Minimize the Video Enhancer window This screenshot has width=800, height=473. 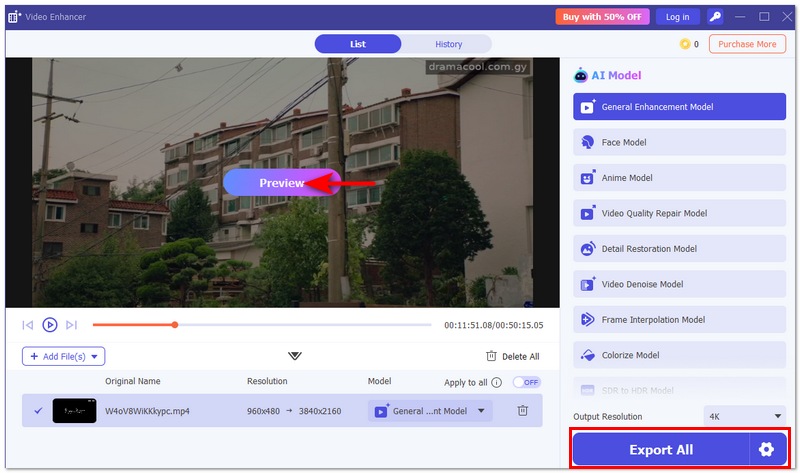tap(740, 17)
